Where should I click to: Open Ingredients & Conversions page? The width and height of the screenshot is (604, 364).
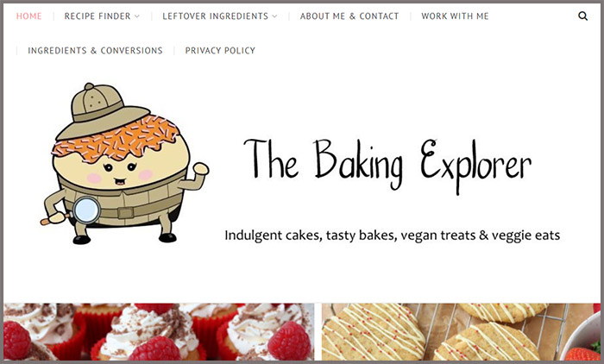[x=95, y=50]
